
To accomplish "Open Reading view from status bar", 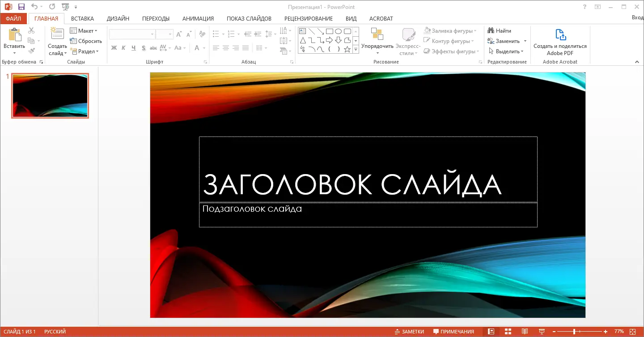I will (524, 331).
